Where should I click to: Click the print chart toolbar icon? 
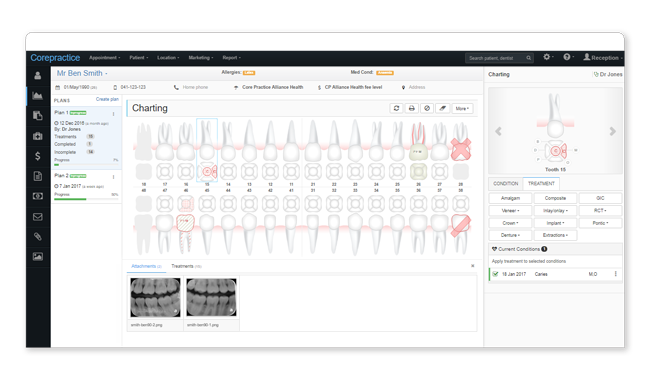[x=412, y=108]
